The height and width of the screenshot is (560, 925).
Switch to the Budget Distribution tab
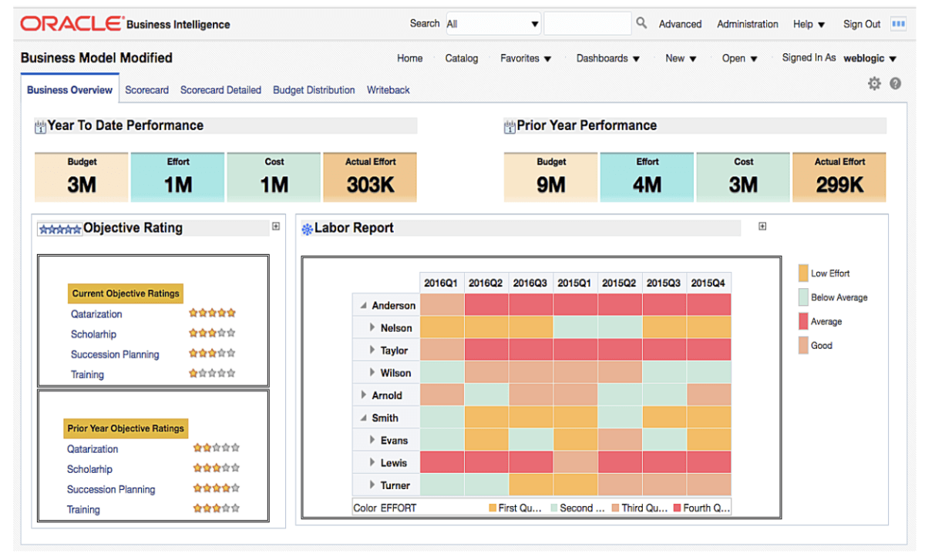314,90
